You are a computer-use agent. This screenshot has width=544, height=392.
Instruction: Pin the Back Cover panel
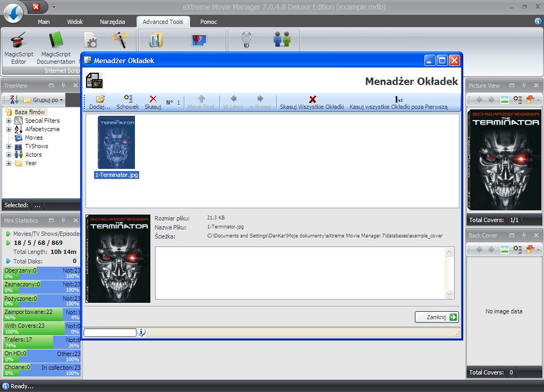coord(524,235)
